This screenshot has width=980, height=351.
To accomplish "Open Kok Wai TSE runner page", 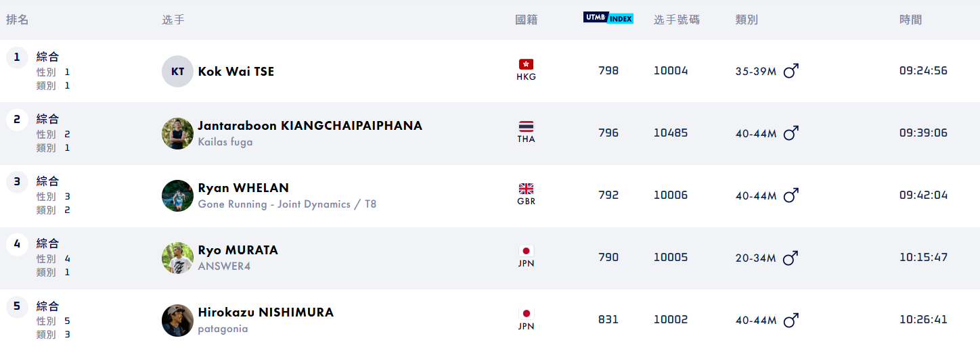I will [236, 72].
